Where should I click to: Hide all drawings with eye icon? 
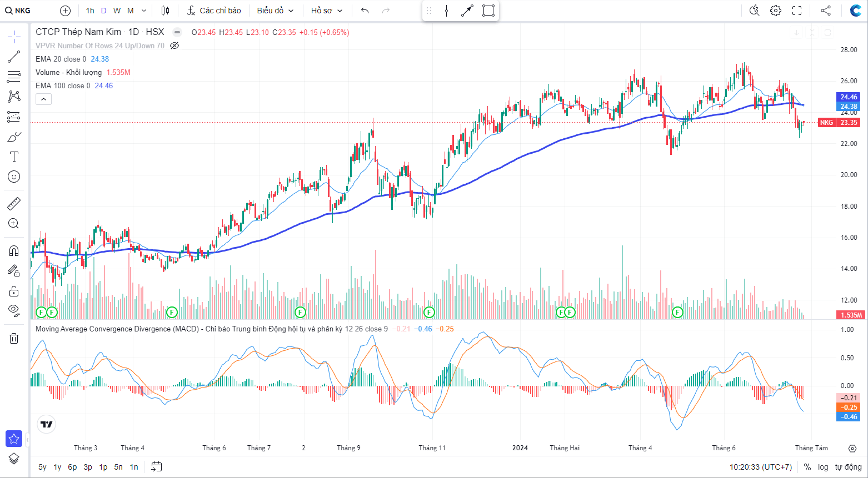[x=14, y=310]
